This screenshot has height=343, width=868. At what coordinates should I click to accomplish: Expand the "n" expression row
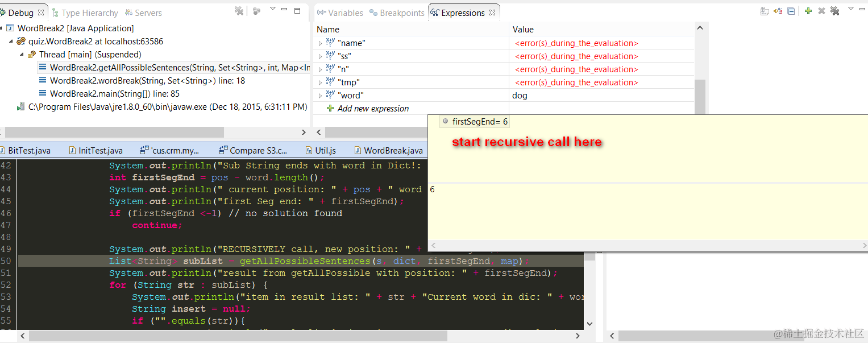pyautogui.click(x=320, y=69)
